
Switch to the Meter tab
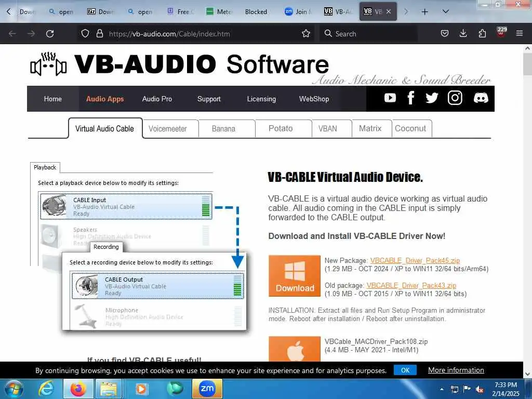click(x=219, y=12)
